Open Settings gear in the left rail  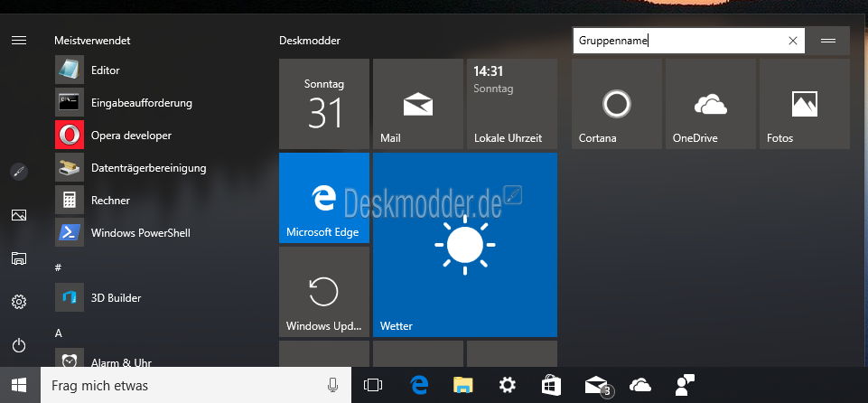point(19,302)
